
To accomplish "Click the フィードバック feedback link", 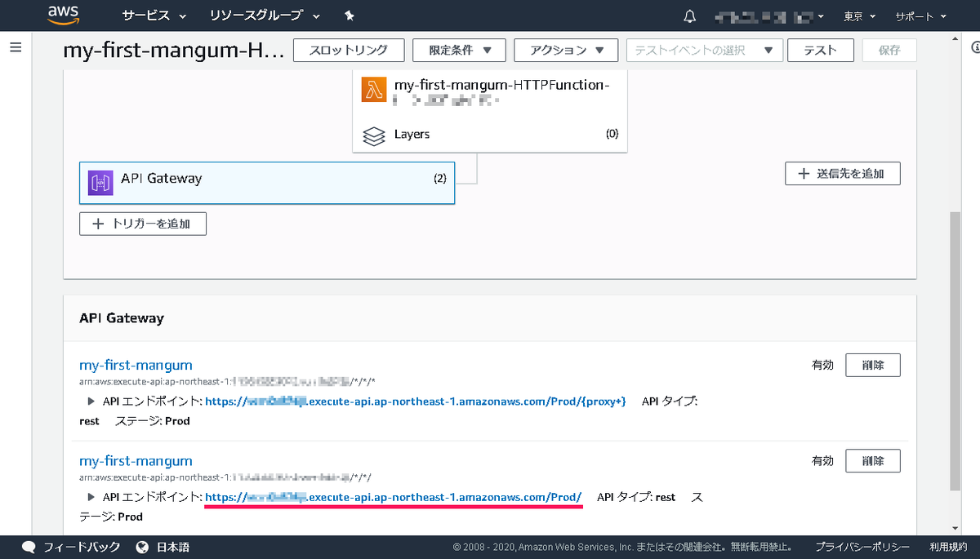I will click(82, 547).
